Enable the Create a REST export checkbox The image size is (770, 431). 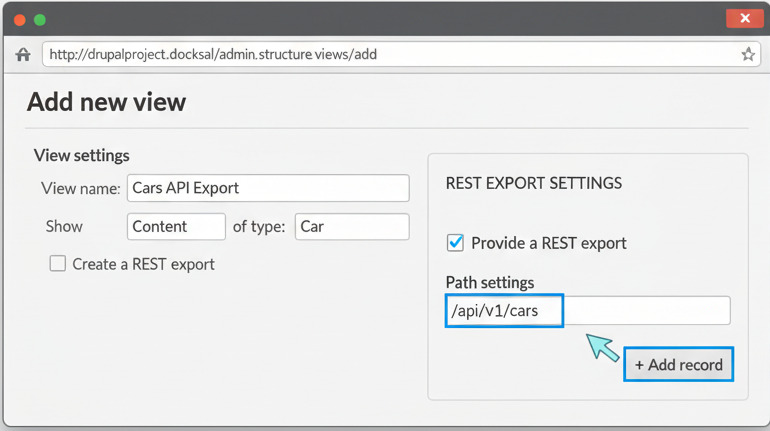click(x=58, y=264)
